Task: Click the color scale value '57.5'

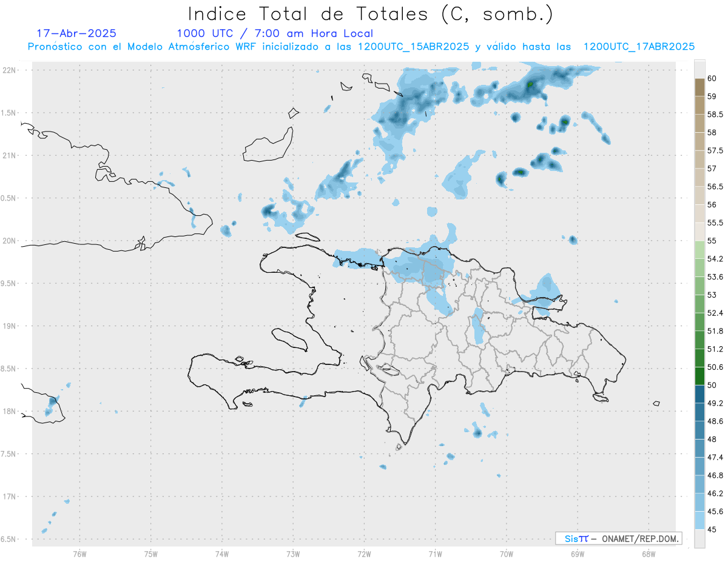Action: [x=715, y=150]
